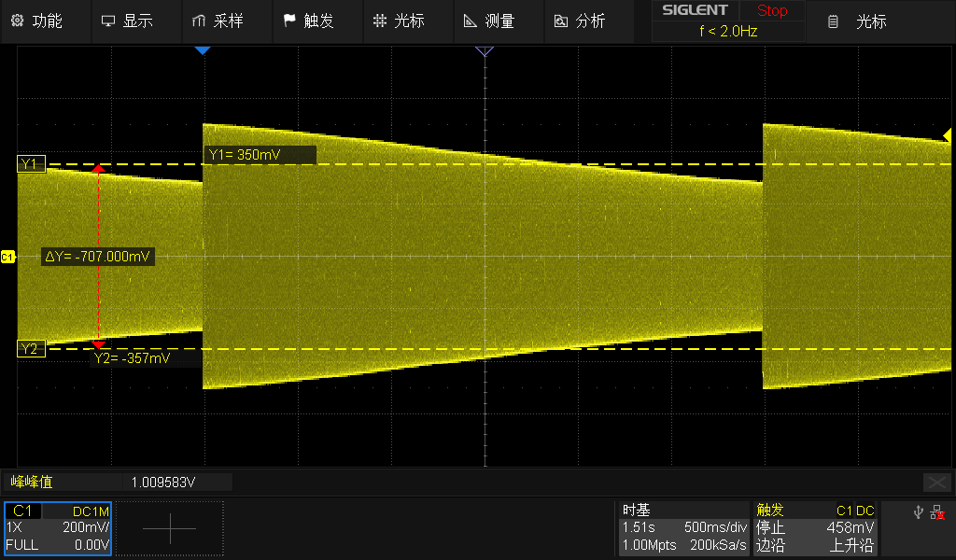Click the 1.009583V peak-to-peak value
The height and width of the screenshot is (560, 956).
pos(163,483)
